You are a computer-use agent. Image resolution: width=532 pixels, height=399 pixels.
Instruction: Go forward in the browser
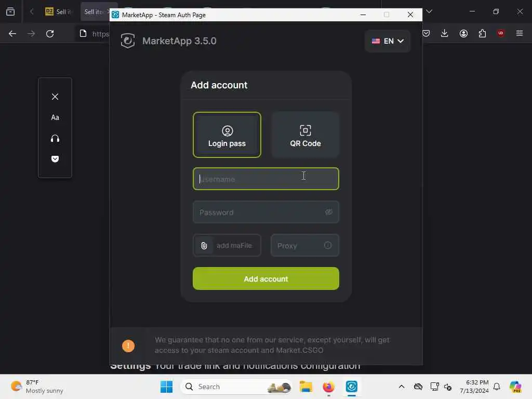click(31, 34)
